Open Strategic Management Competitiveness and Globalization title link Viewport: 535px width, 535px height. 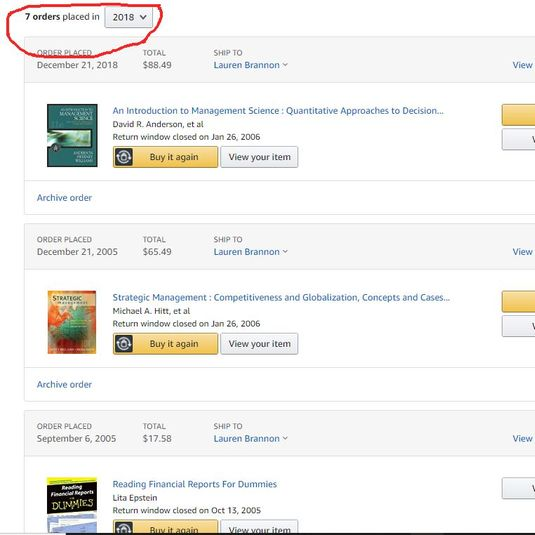281,297
